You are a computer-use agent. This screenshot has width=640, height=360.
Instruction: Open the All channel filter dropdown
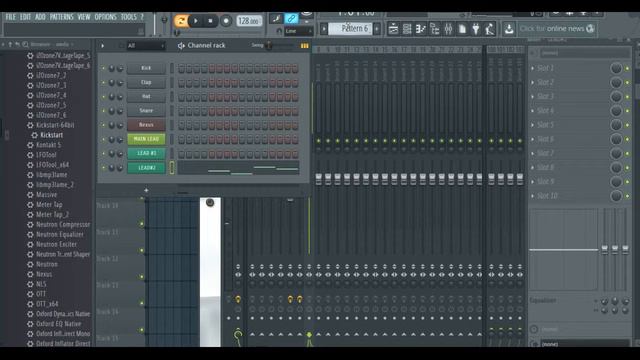pyautogui.click(x=145, y=46)
